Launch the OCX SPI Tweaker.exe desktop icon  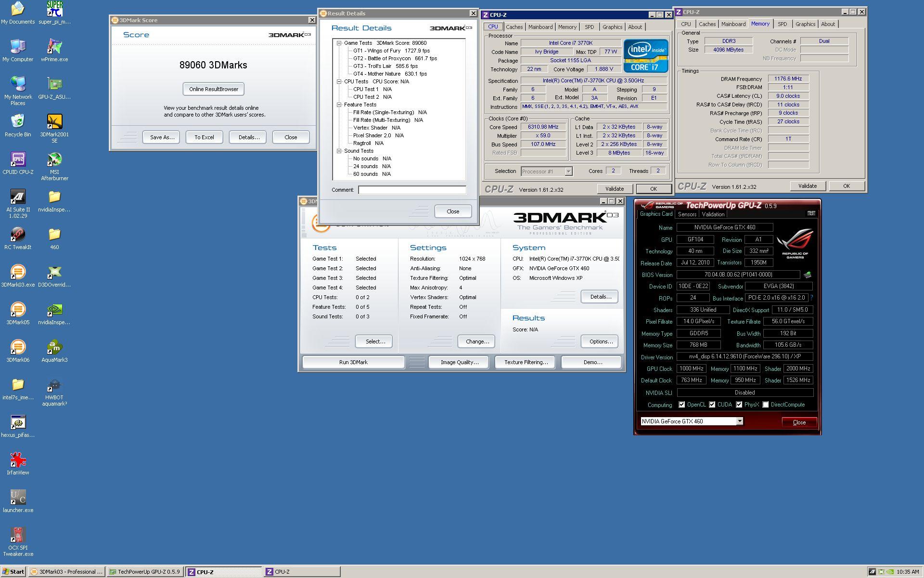click(x=18, y=541)
